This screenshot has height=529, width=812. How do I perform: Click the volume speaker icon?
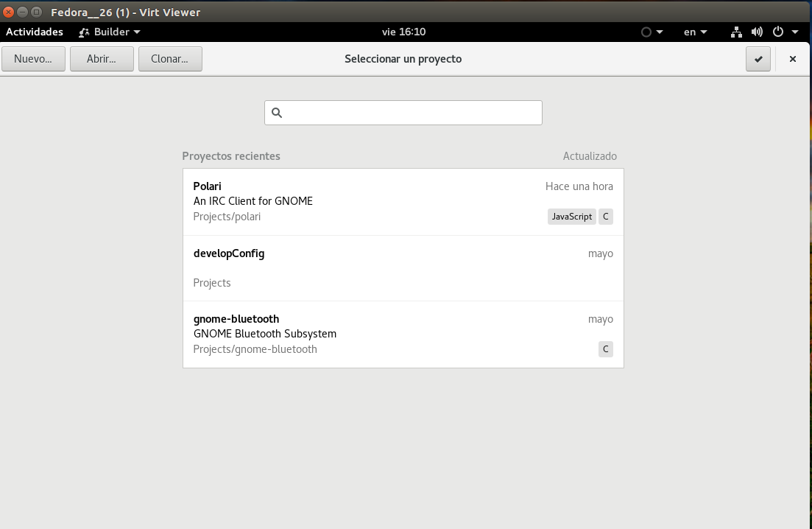tap(757, 32)
